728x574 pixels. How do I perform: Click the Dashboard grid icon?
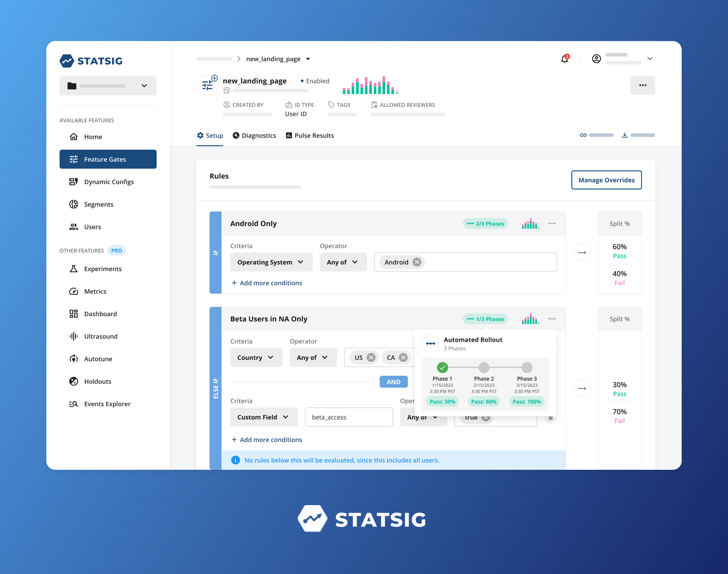click(x=74, y=314)
